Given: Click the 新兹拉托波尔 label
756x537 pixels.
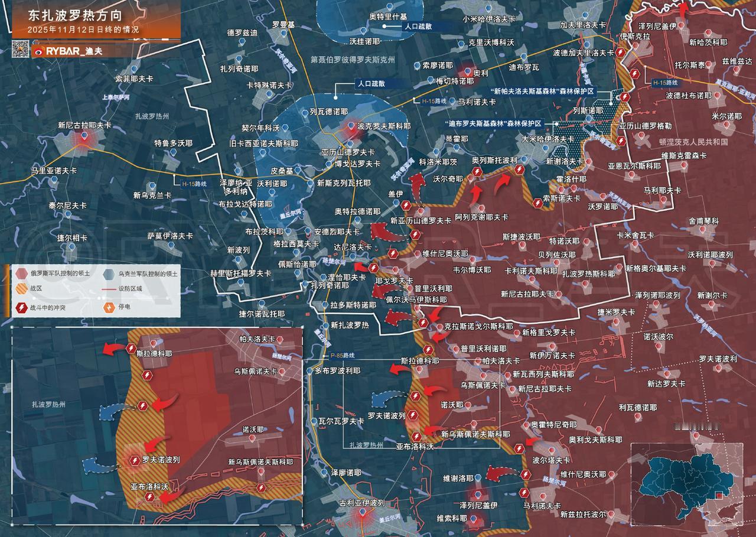Looking at the screenshot, I should coord(584,515).
